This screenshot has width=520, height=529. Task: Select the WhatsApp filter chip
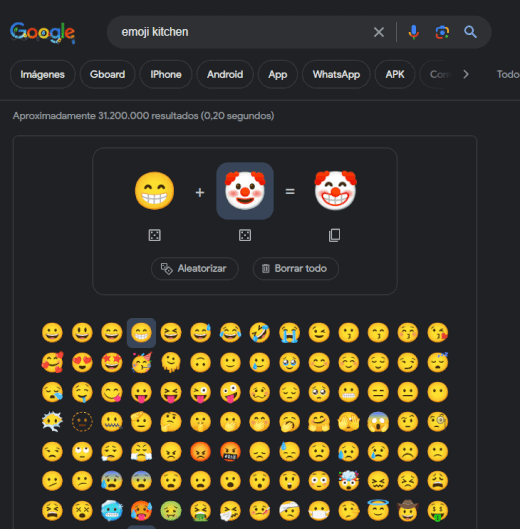pos(336,74)
